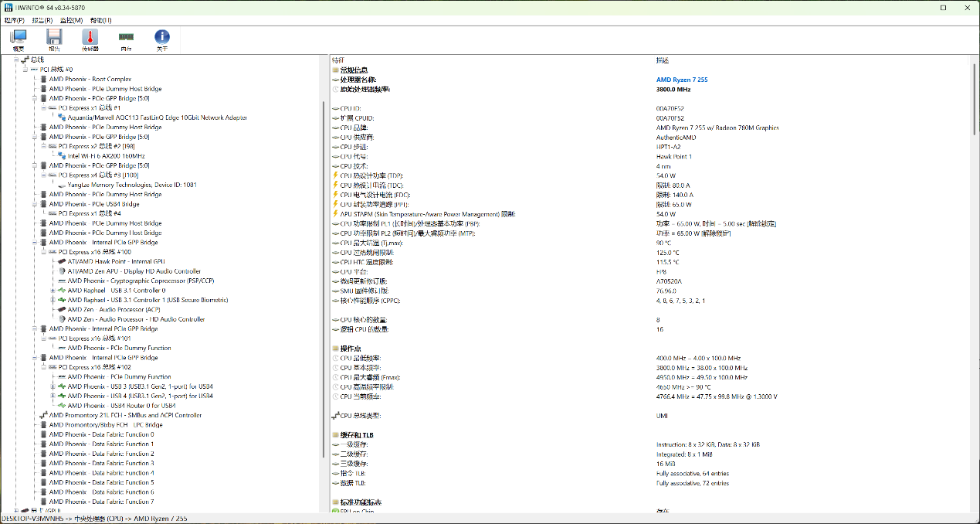Collapse PCI Express x16 总线 #100 node
The width and height of the screenshot is (980, 524).
pyautogui.click(x=44, y=252)
